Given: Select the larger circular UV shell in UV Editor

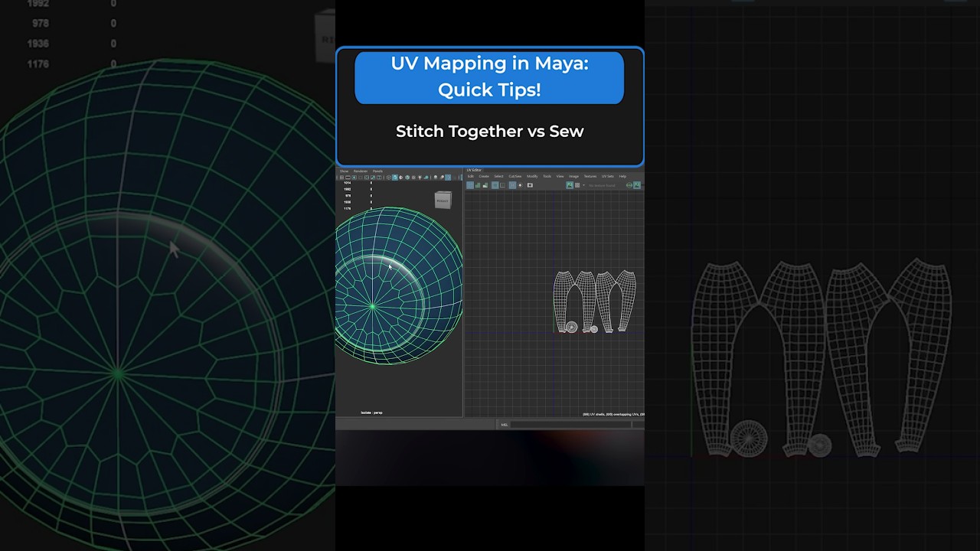Looking at the screenshot, I should pyautogui.click(x=572, y=328).
